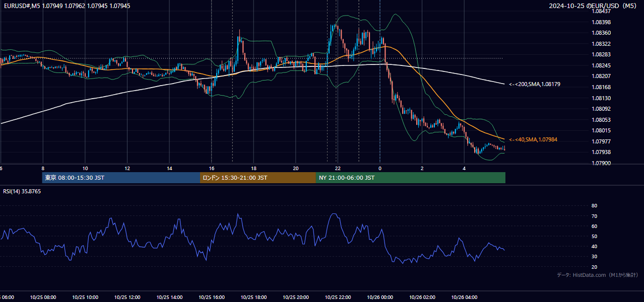644x302 pixels.
Task: Click hour label 18 under the price chart
Action: (x=253, y=169)
